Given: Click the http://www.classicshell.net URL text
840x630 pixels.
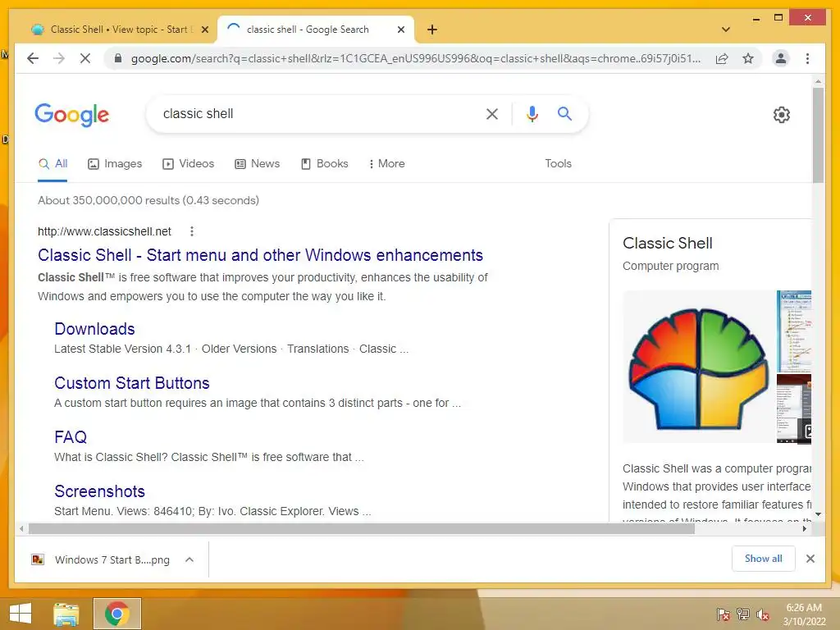Looking at the screenshot, I should coord(104,231).
